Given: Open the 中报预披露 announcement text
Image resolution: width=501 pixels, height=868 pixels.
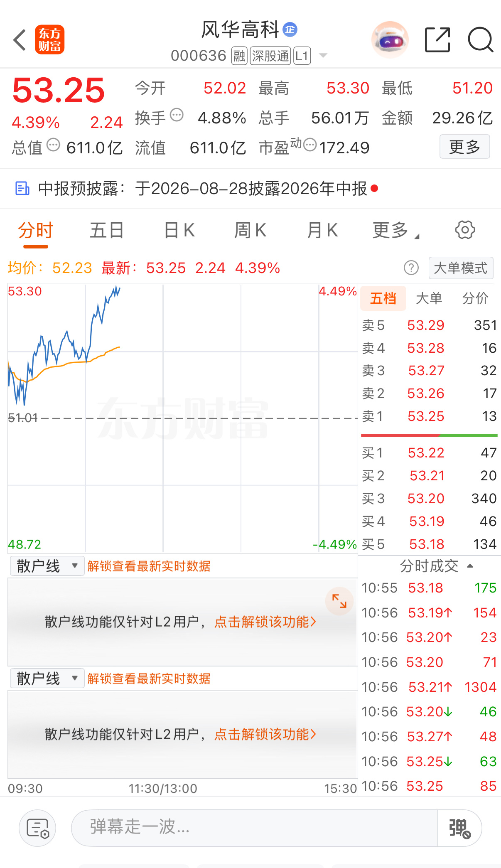Looking at the screenshot, I should (203, 189).
